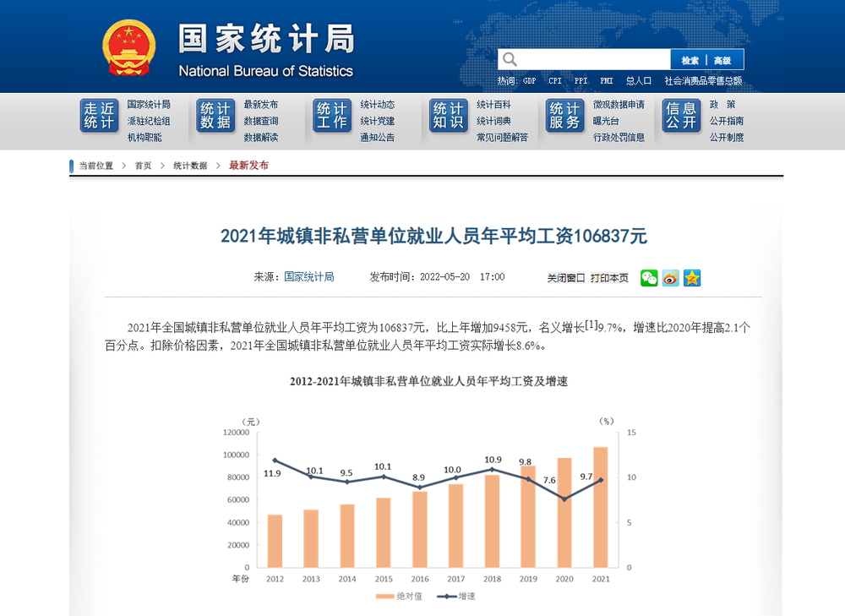
Task: Click the QQ空间 star share icon
Action: click(692, 277)
